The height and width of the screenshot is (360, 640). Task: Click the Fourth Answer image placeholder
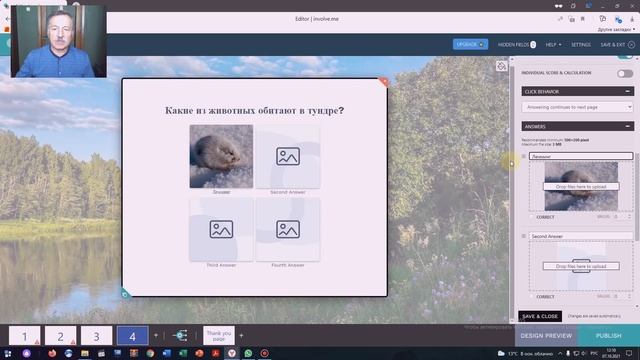[x=288, y=230]
